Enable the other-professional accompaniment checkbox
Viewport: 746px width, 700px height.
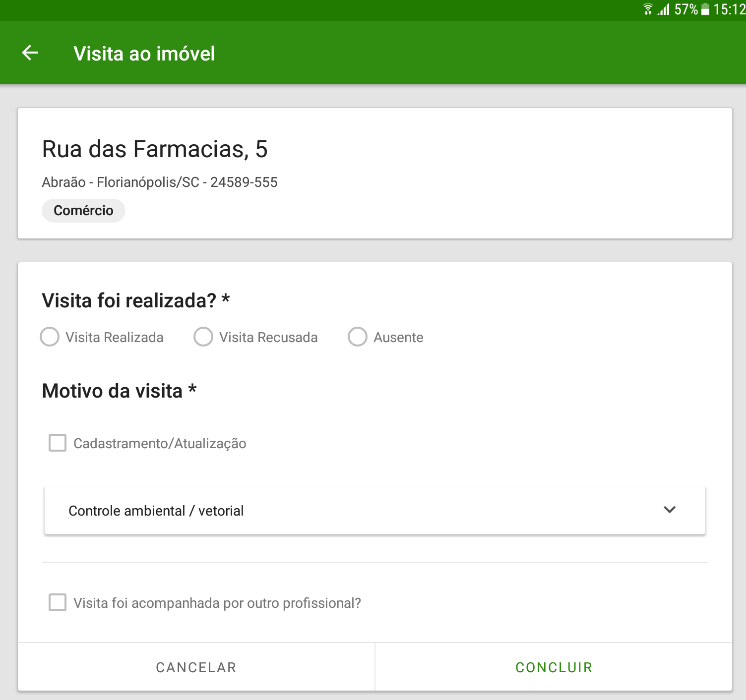pos(58,602)
